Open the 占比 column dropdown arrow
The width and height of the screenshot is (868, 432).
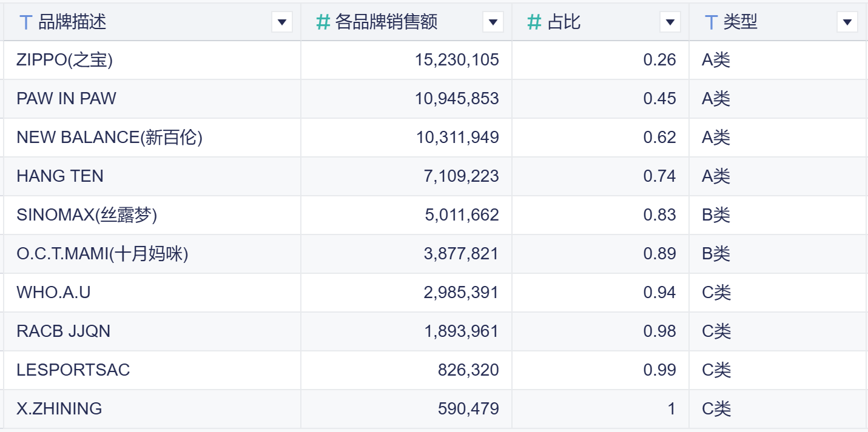(x=670, y=22)
